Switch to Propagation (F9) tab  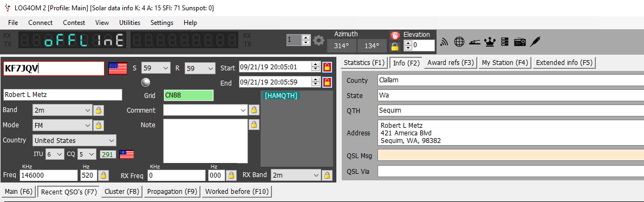tap(172, 191)
